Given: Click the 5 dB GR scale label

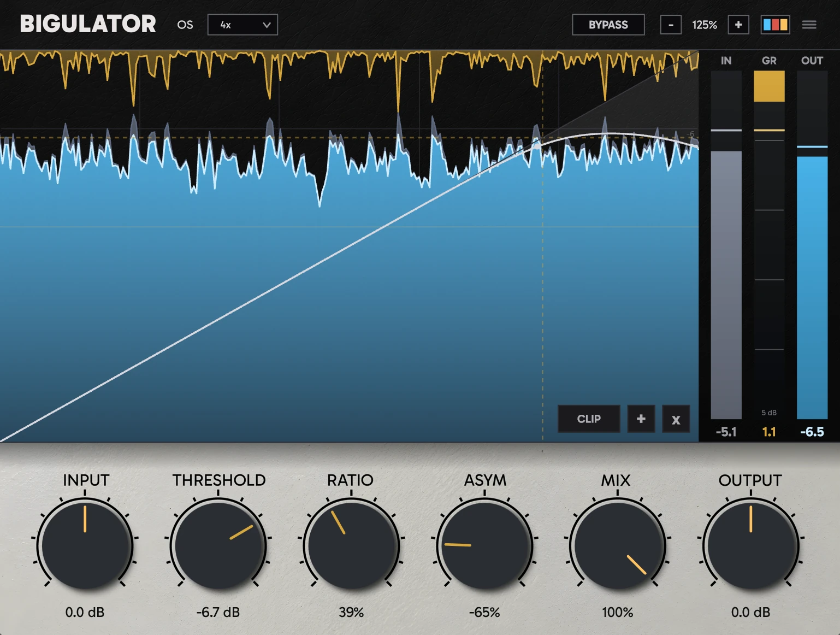Looking at the screenshot, I should [x=769, y=413].
